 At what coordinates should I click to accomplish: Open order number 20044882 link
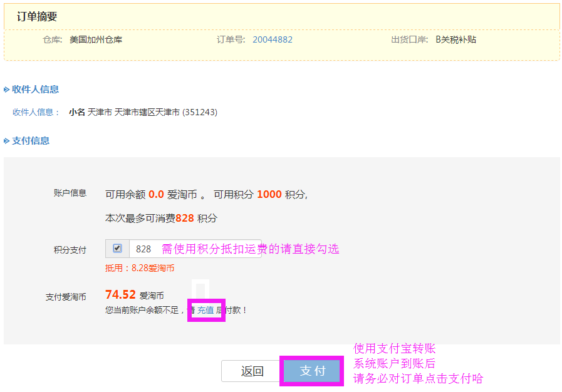(273, 39)
